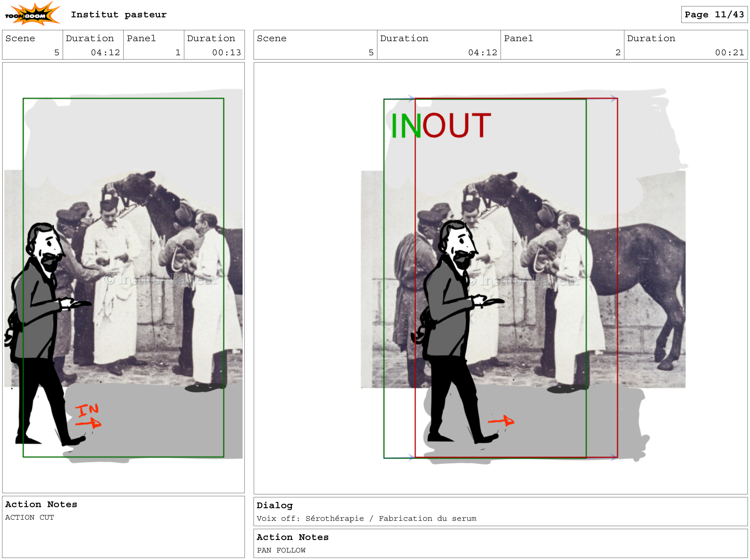
Task: Click the Panel 2 number field
Action: click(x=618, y=52)
